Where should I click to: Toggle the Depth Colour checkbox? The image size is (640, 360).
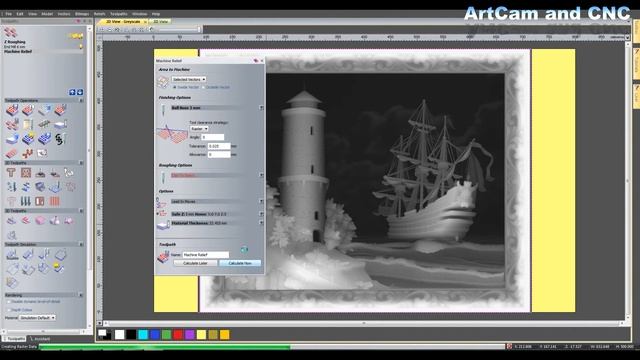tap(9, 310)
